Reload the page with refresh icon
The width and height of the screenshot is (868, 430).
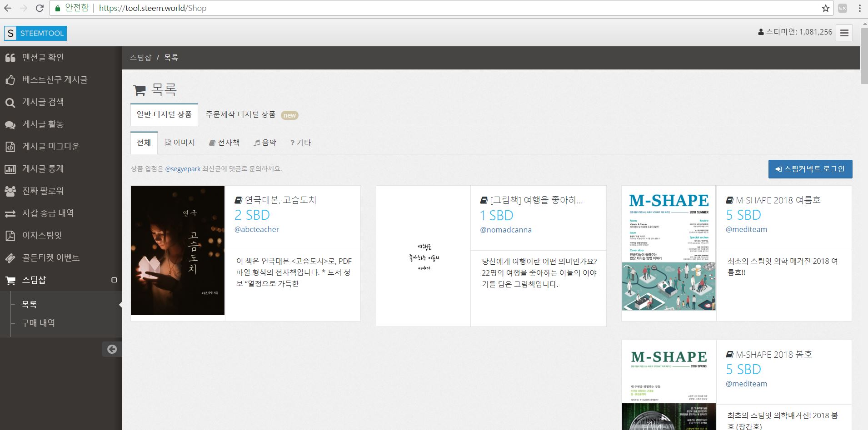(x=40, y=8)
